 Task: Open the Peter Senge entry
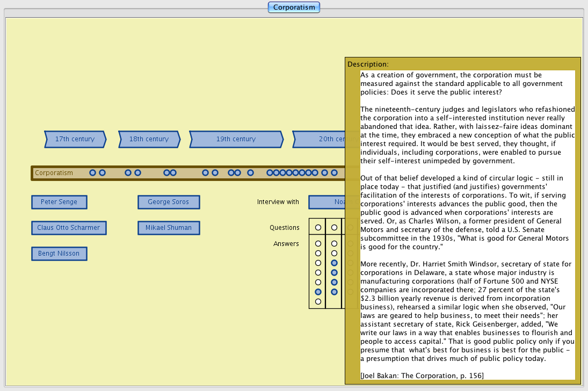coord(59,202)
